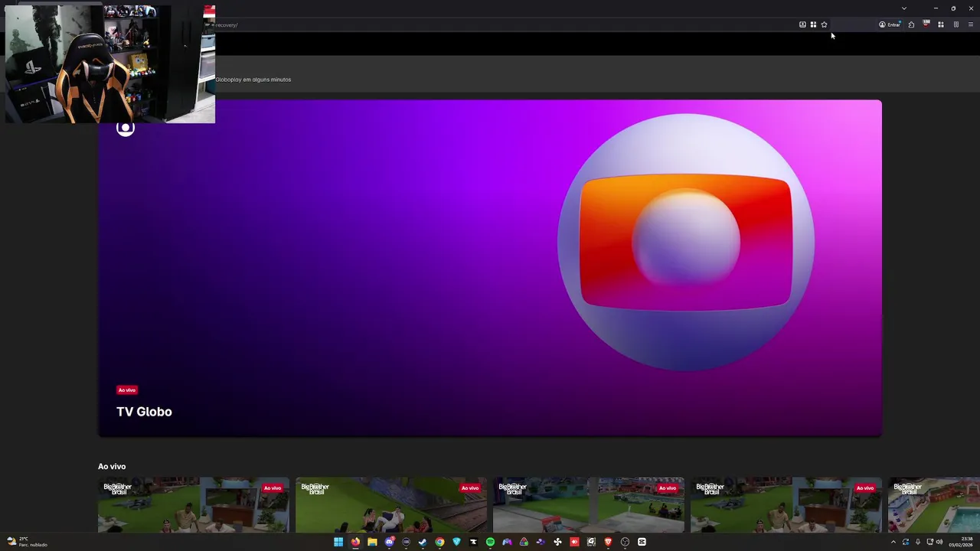Open the Firefox extensions grid icon
Viewport: 980px width, 551px height.
[x=941, y=24]
